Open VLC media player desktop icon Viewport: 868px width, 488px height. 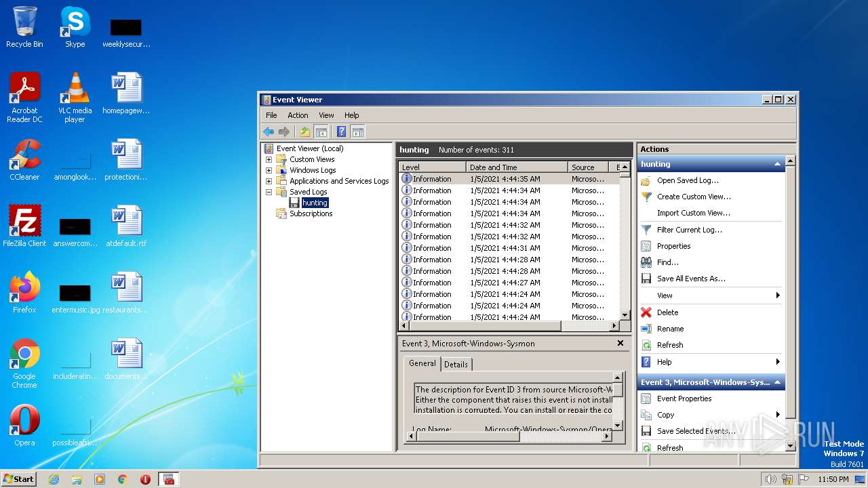pyautogui.click(x=75, y=98)
